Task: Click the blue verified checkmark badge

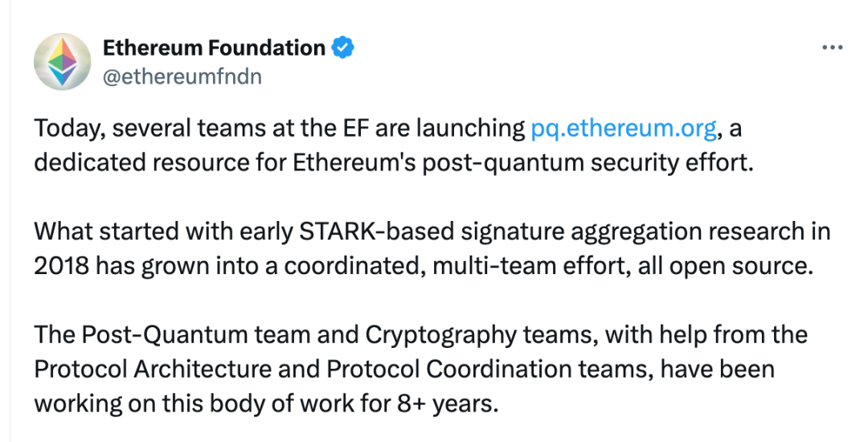Action: pyautogui.click(x=343, y=48)
